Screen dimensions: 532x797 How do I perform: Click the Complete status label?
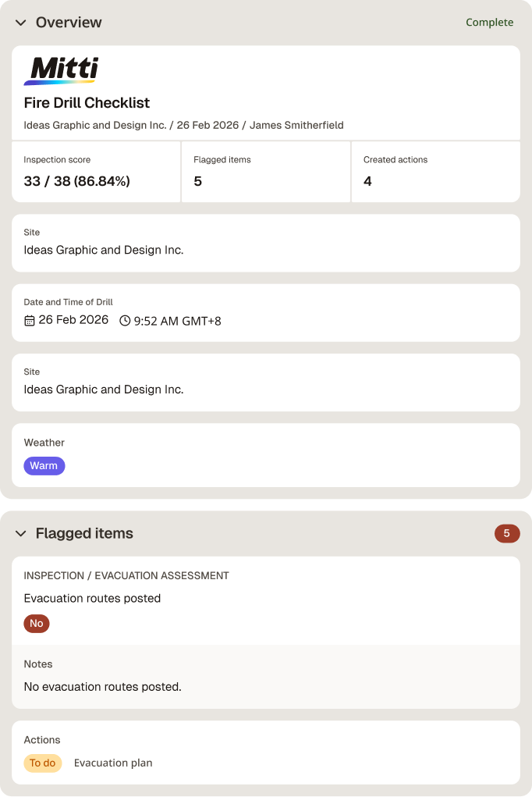(489, 23)
